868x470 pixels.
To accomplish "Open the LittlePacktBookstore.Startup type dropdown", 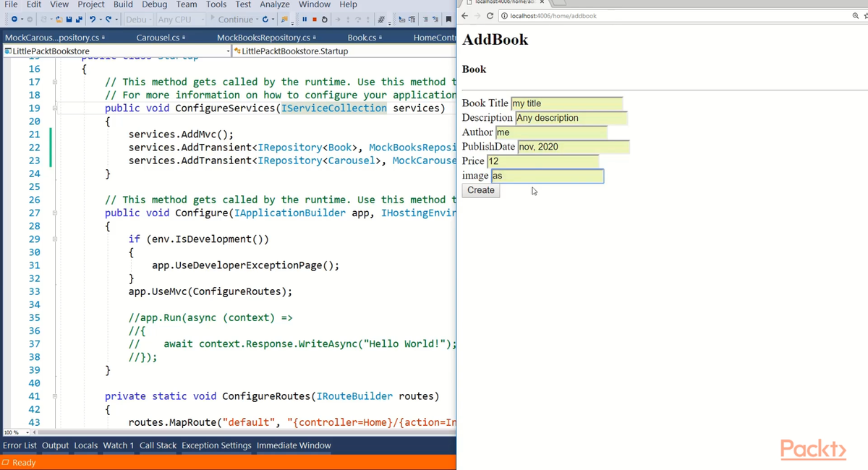I will (344, 51).
